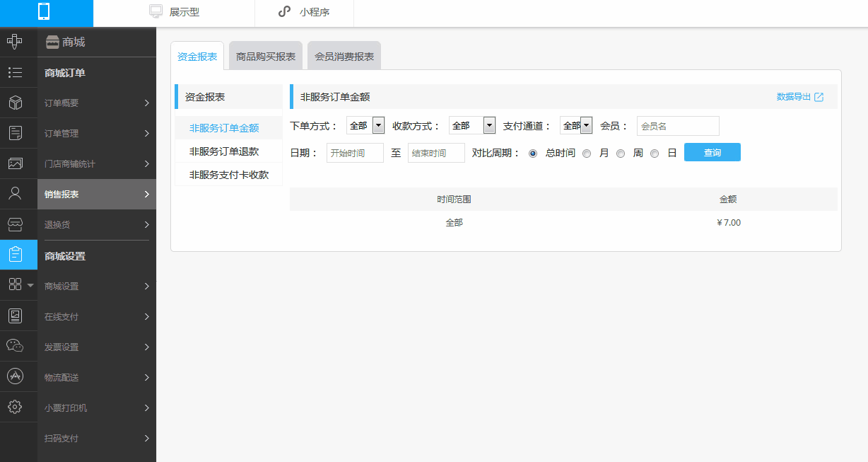Image resolution: width=868 pixels, height=462 pixels.
Task: Click the storefront icon in left rail
Action: coord(15,224)
